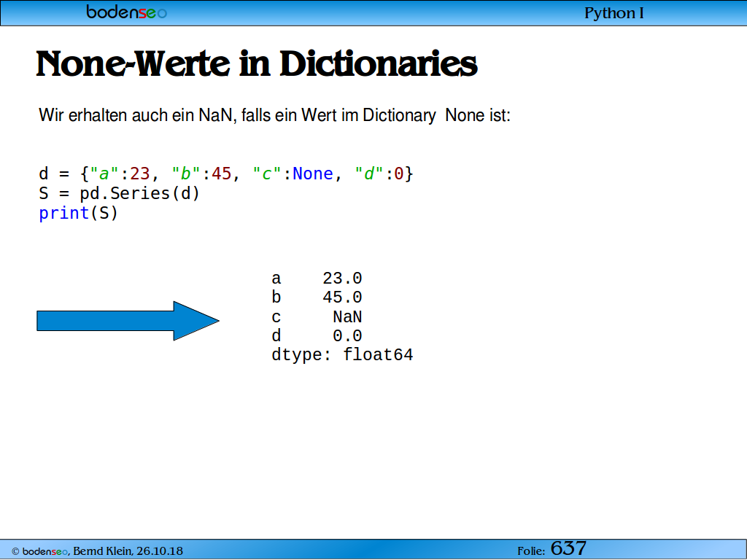Click output row 'd 0.0'
747x560 pixels.
coord(317,335)
